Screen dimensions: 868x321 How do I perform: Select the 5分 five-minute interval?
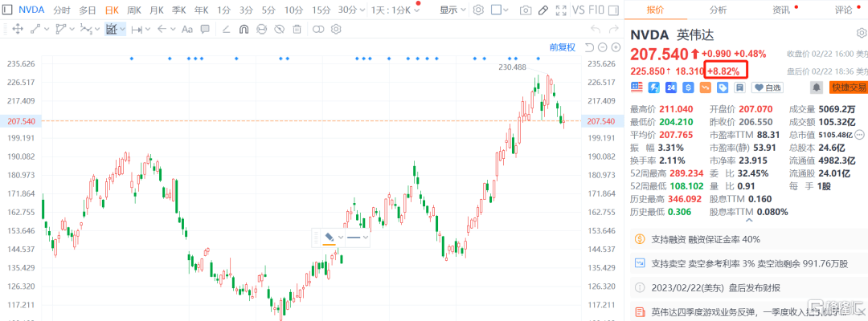(x=268, y=10)
